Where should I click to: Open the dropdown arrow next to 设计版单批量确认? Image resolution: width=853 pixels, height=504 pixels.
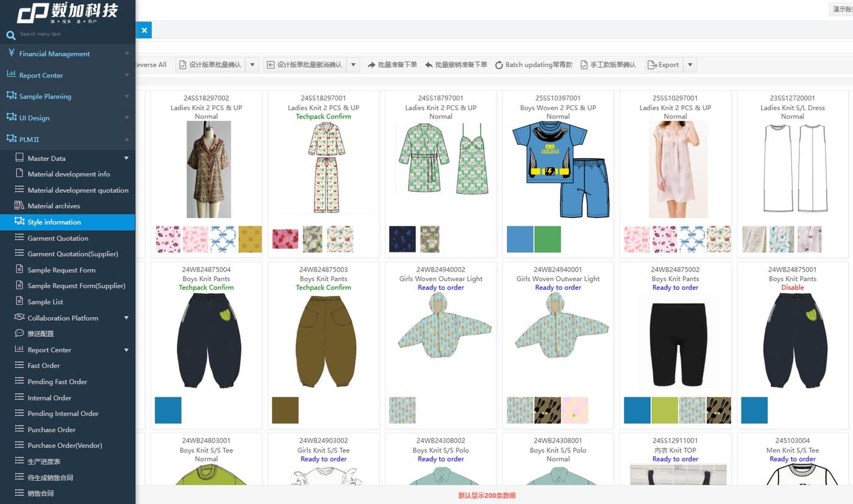point(253,65)
